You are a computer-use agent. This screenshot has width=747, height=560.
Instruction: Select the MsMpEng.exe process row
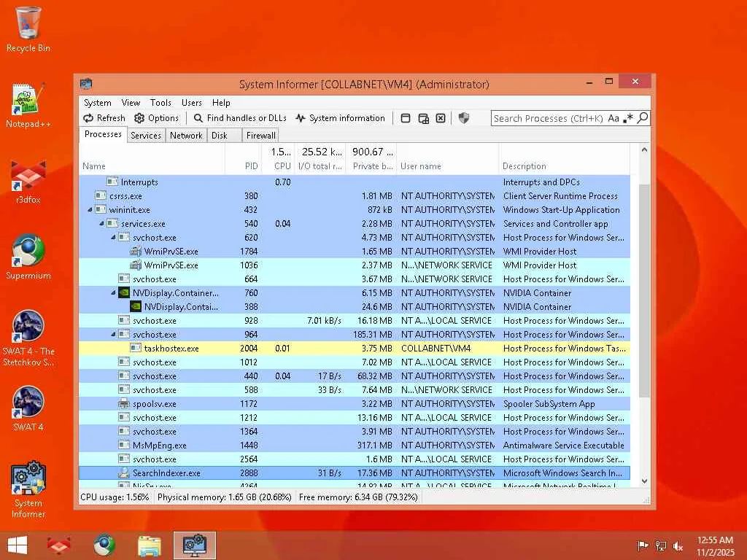355,446
